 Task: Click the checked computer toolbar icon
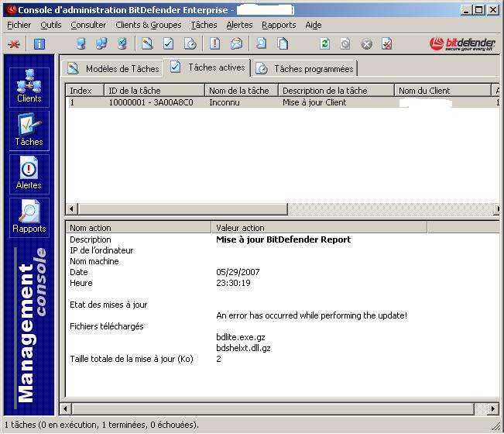click(x=122, y=43)
